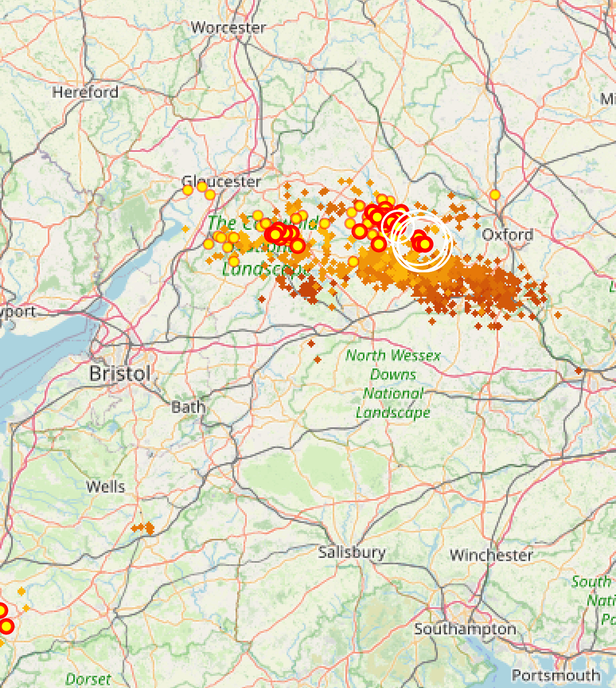Viewport: 616px width, 688px height.
Task: Click the Dorset landscape label
Action: pyautogui.click(x=88, y=680)
